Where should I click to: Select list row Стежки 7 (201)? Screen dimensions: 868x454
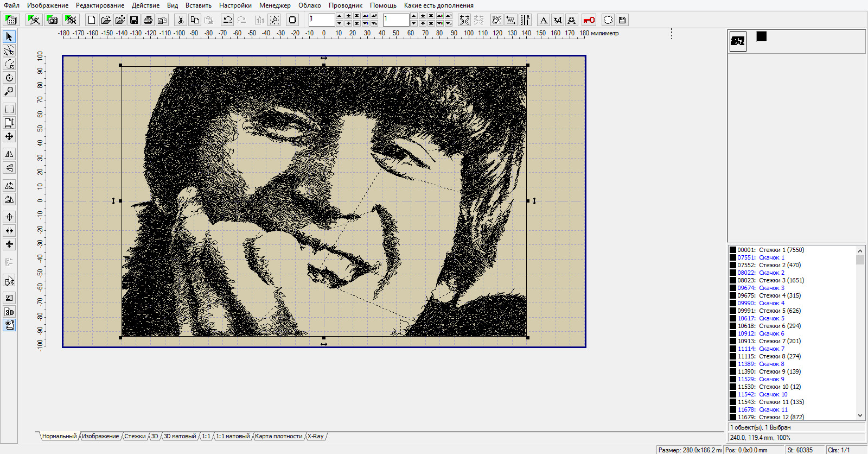pos(792,341)
